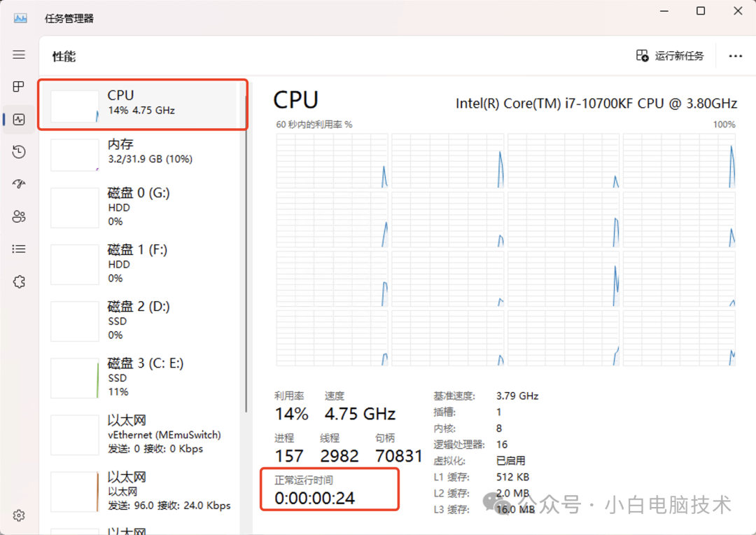The image size is (756, 535).
Task: Open the hamburger navigation menu
Action: (x=19, y=55)
